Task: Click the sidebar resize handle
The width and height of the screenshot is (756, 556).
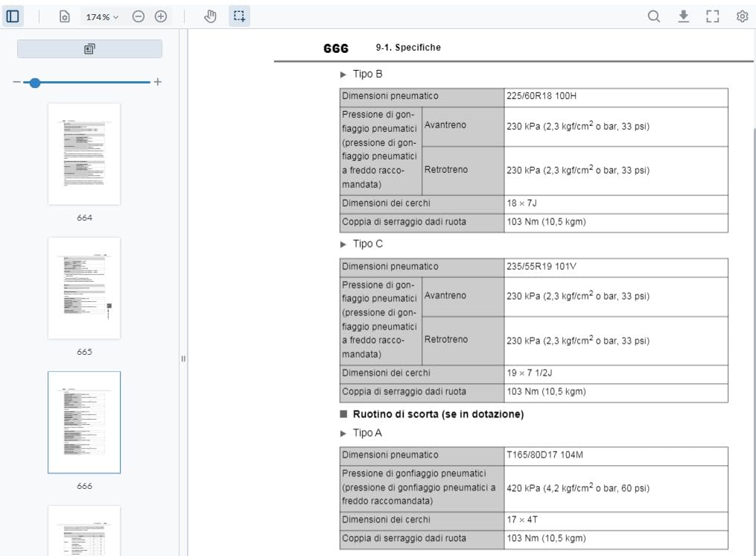Action: [x=183, y=358]
